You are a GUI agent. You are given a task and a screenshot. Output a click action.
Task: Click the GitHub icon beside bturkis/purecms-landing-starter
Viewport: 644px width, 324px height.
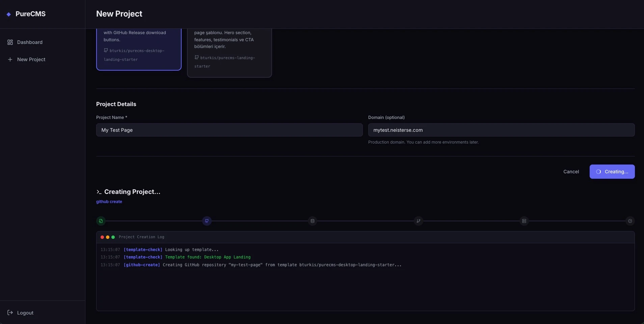pos(196,57)
